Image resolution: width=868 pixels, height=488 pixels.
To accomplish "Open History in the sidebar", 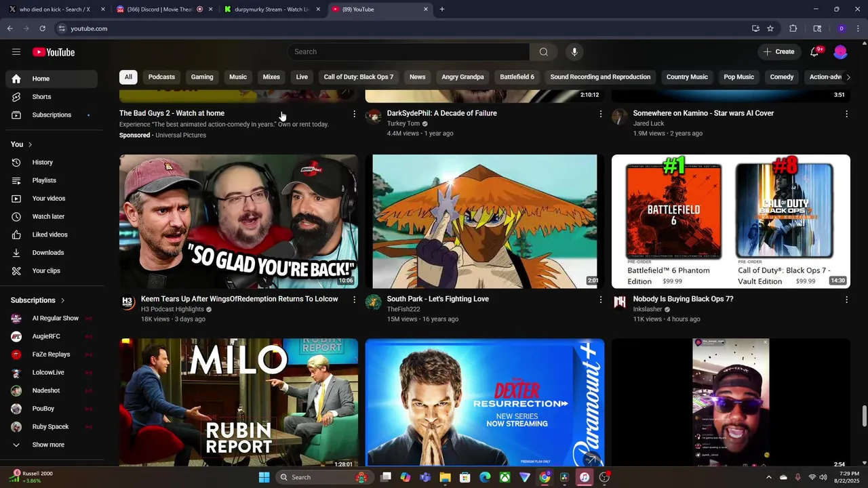I will tap(52, 163).
